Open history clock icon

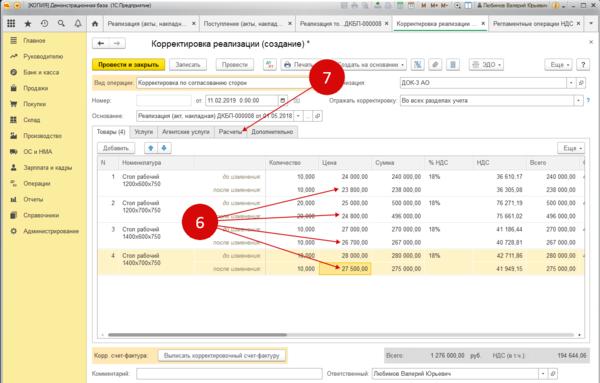pos(44,24)
